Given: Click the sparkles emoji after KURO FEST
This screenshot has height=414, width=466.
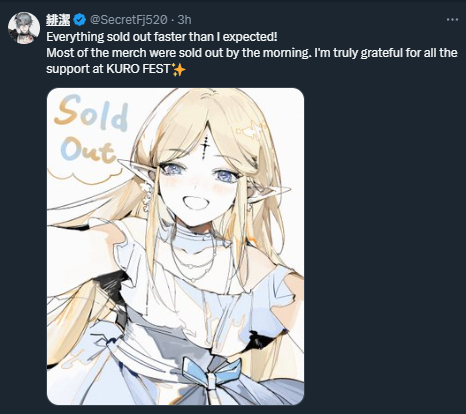Looking at the screenshot, I should (178, 69).
